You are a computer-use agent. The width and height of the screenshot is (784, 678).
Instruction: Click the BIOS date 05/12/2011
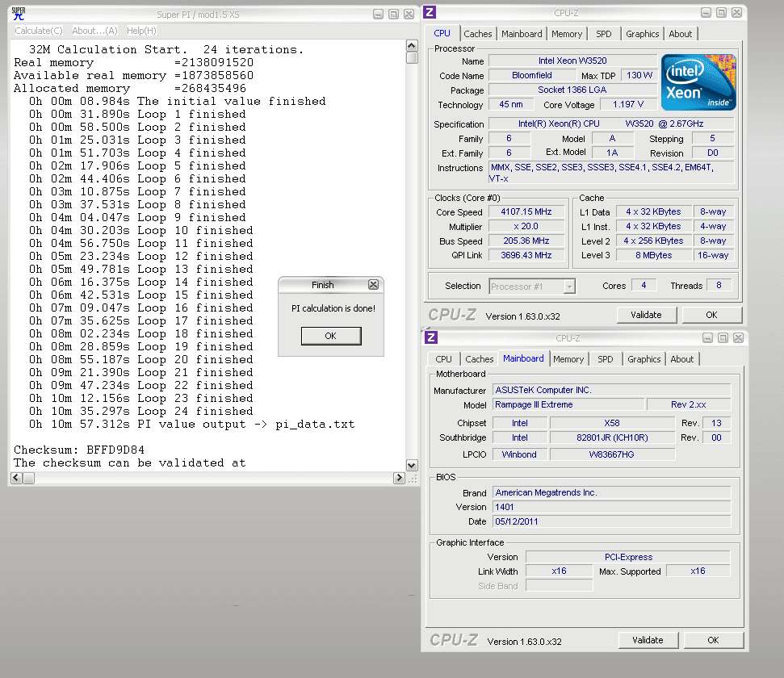click(x=611, y=521)
